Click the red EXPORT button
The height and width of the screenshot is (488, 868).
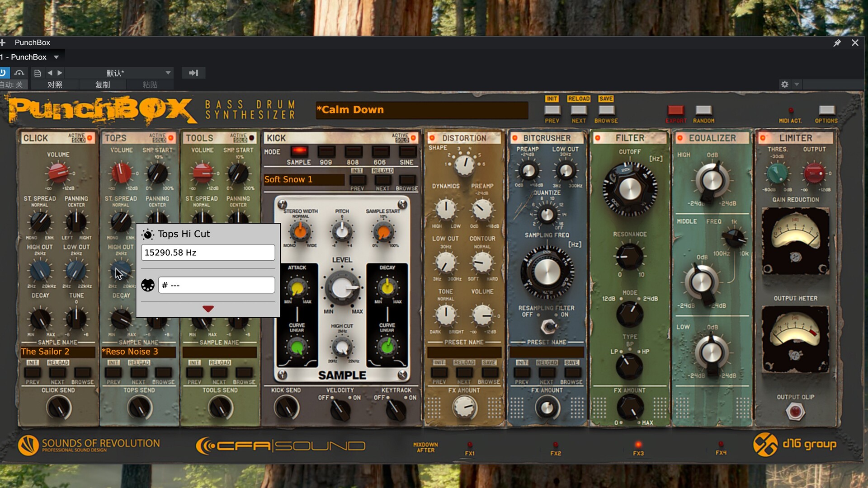pyautogui.click(x=676, y=110)
